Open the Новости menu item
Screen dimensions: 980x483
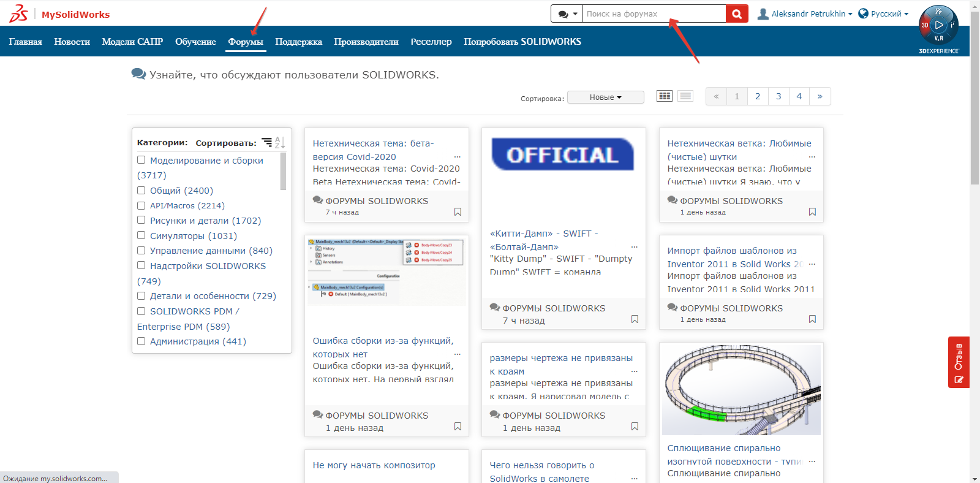pos(72,42)
